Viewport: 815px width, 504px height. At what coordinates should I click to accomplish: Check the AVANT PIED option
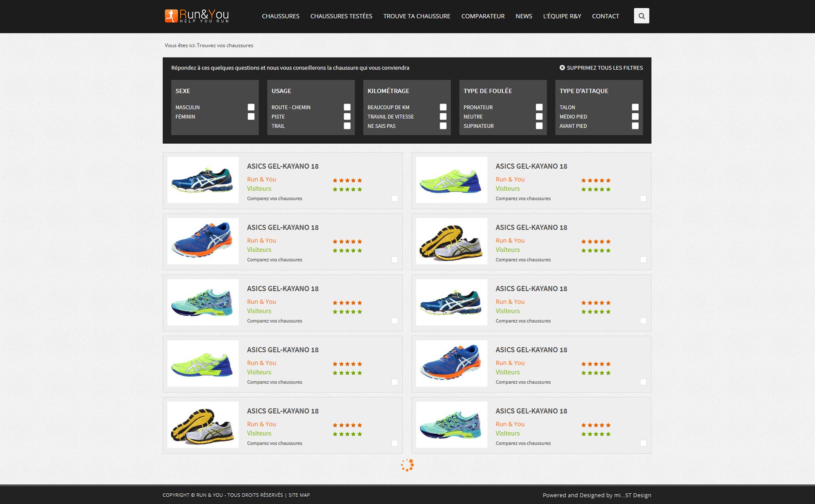tap(635, 126)
